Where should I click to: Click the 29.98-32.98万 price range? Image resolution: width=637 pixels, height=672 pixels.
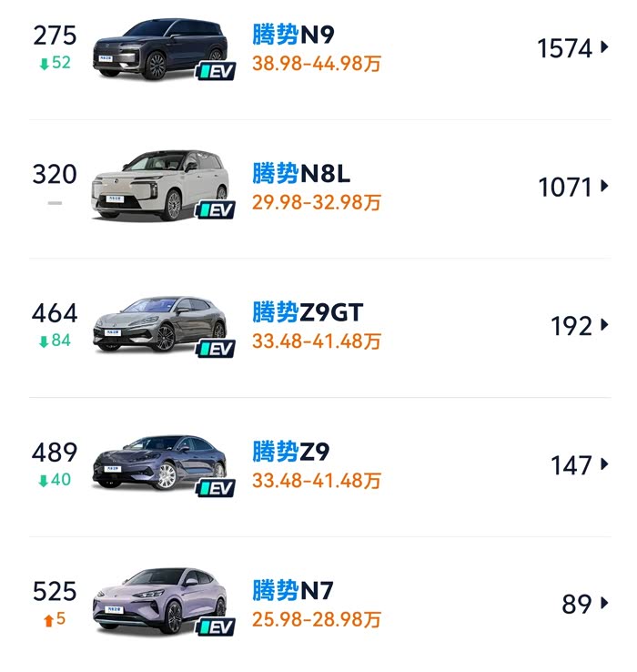tap(317, 203)
